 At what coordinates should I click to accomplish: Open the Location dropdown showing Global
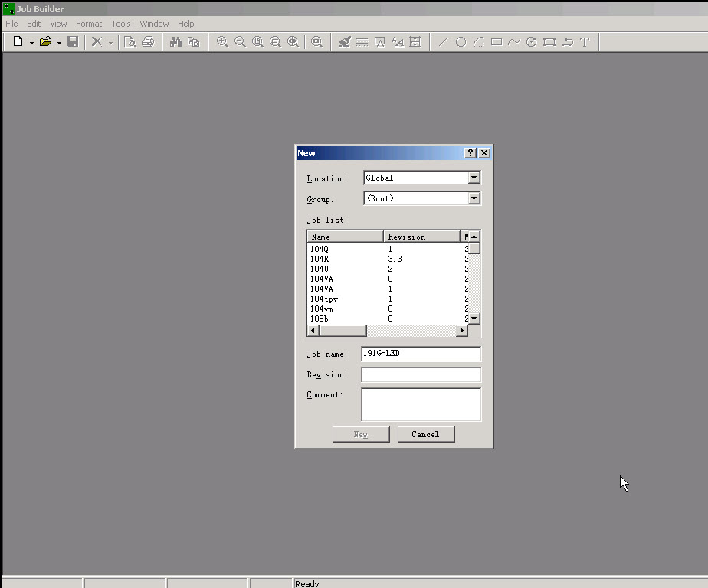click(x=474, y=178)
